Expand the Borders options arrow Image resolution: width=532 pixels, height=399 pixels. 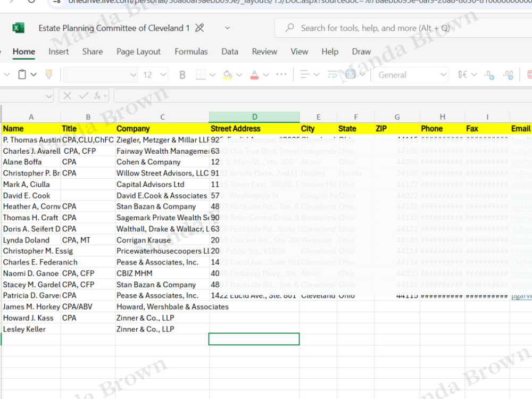[213, 74]
